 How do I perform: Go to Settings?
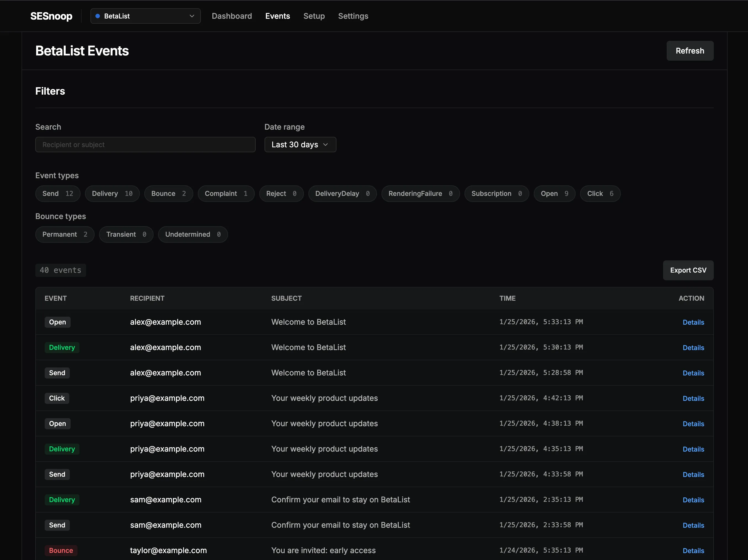[353, 16]
